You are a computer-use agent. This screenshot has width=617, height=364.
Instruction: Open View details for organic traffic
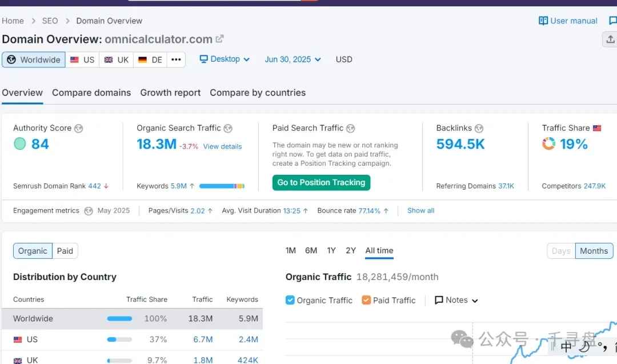[x=222, y=146]
